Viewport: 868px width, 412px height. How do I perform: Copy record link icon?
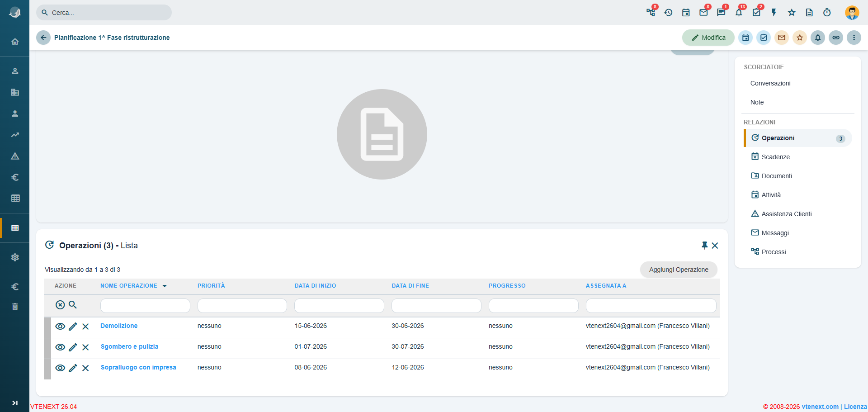836,38
